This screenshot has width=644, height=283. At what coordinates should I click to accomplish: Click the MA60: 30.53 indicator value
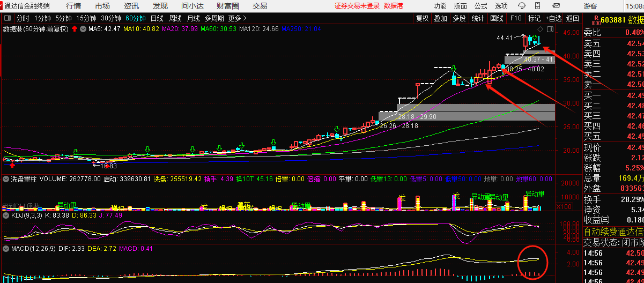click(219, 28)
